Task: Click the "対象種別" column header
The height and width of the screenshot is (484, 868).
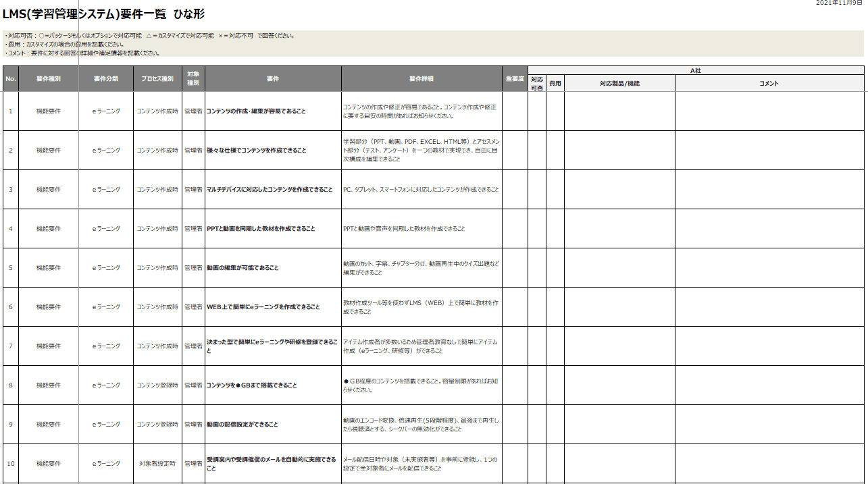Action: [193, 79]
